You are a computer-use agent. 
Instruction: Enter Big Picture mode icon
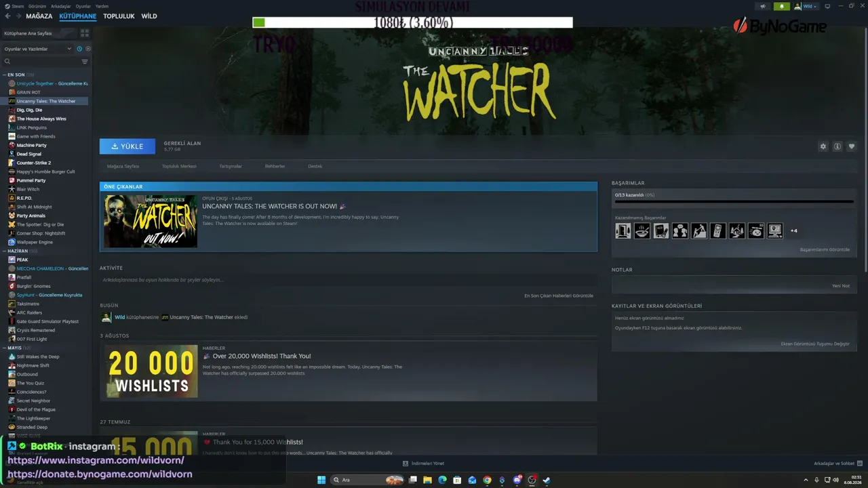(x=827, y=6)
